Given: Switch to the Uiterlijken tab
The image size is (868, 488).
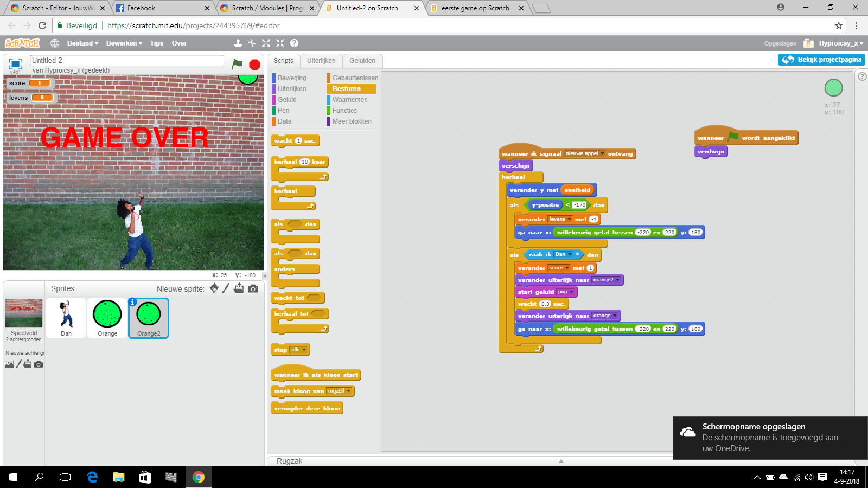Looking at the screenshot, I should click(x=321, y=61).
